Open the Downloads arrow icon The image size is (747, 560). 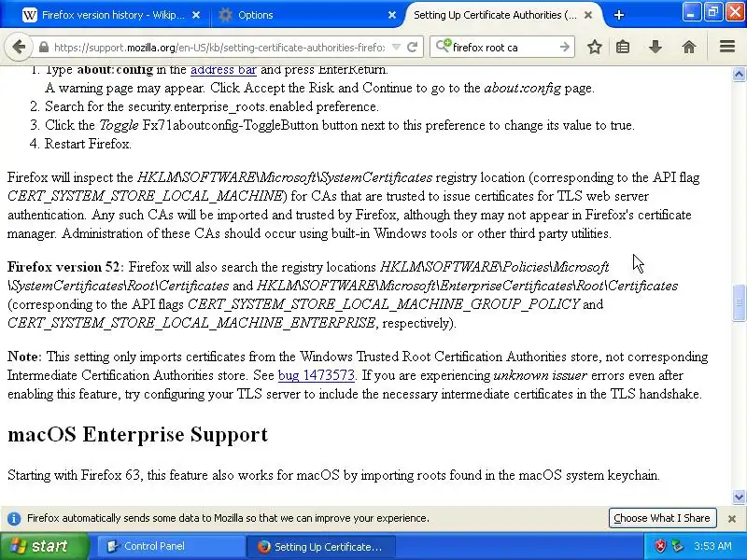pos(655,48)
